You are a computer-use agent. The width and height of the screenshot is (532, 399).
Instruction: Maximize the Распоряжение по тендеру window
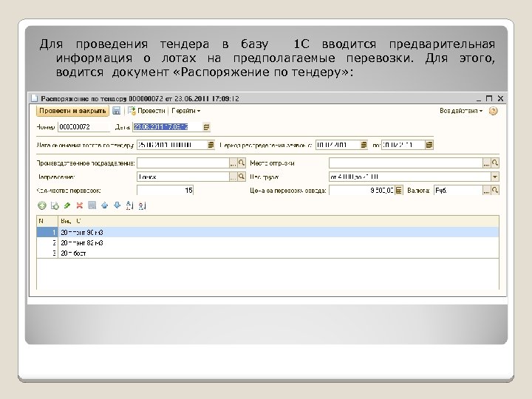489,98
